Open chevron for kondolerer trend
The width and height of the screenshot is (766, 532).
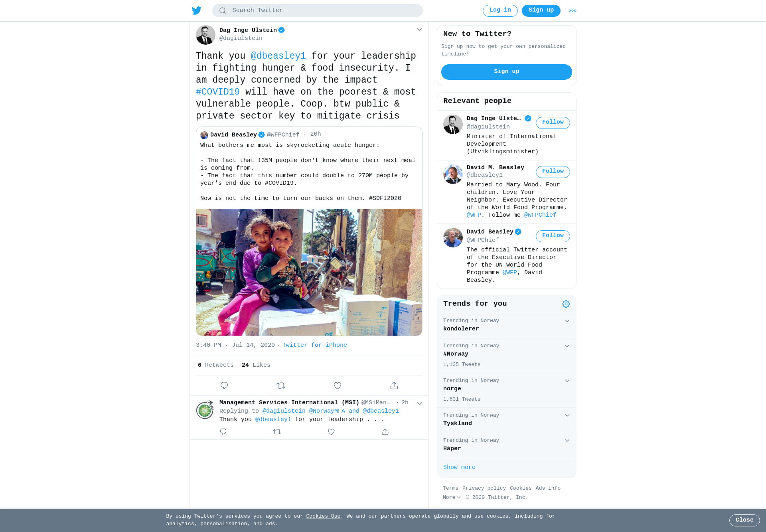coord(567,321)
